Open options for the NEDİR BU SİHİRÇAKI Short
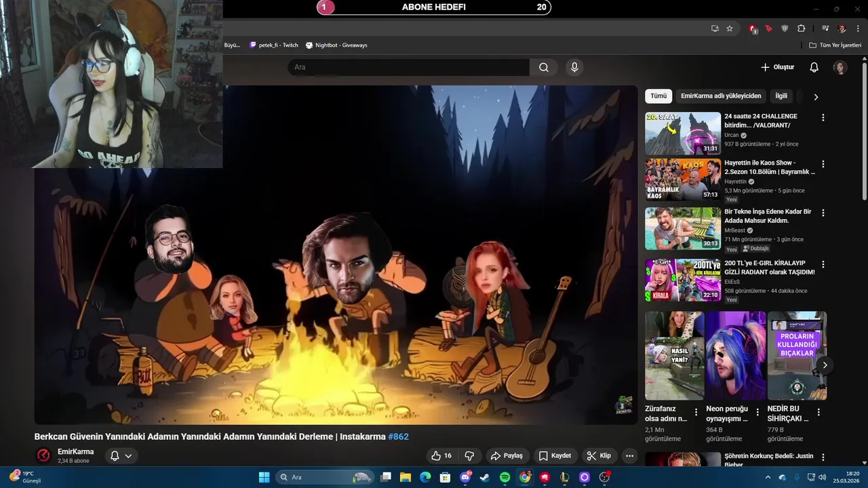 818,412
